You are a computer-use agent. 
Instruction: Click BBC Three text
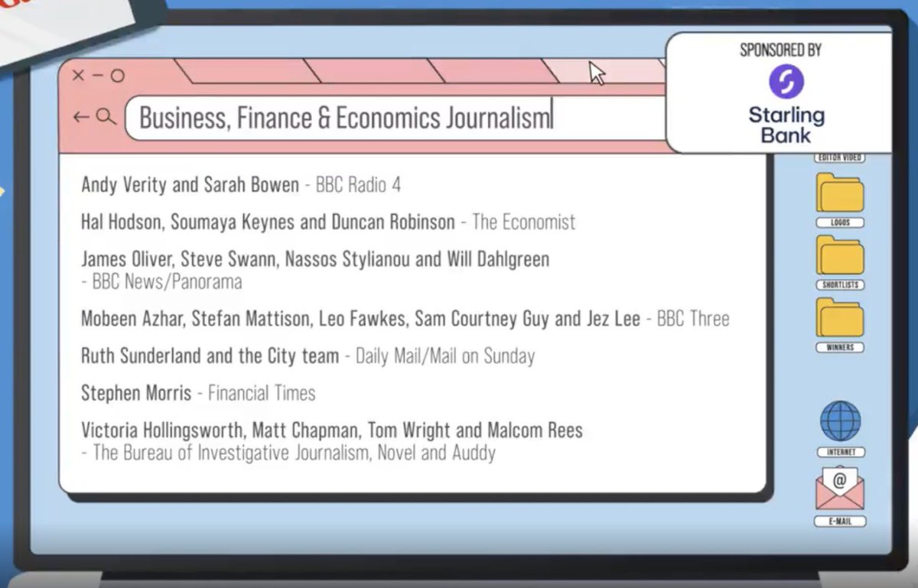693,319
